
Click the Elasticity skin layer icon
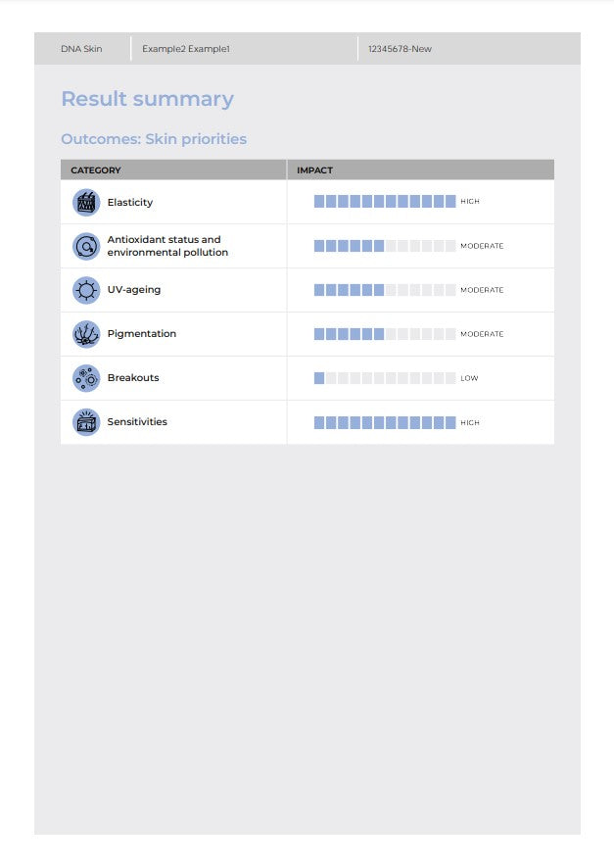[86, 202]
